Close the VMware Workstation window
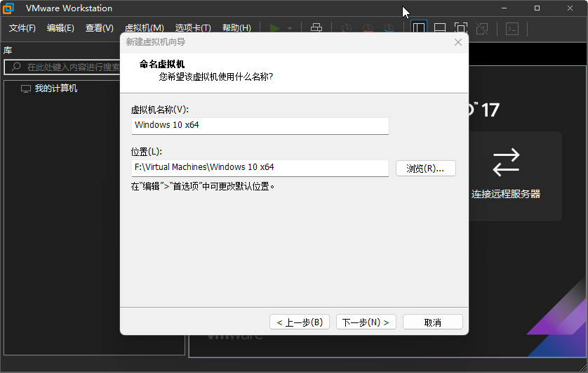 pyautogui.click(x=570, y=8)
